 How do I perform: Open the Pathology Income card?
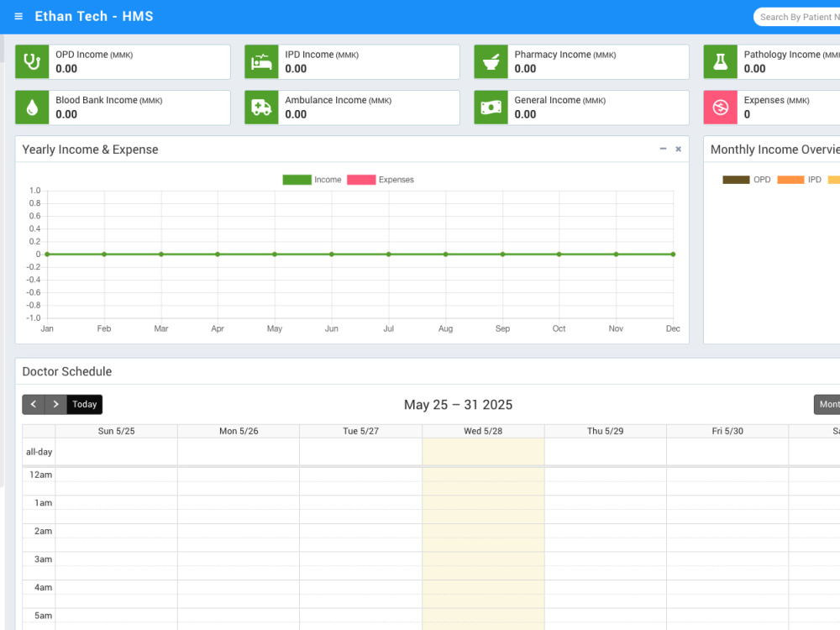tap(771, 62)
